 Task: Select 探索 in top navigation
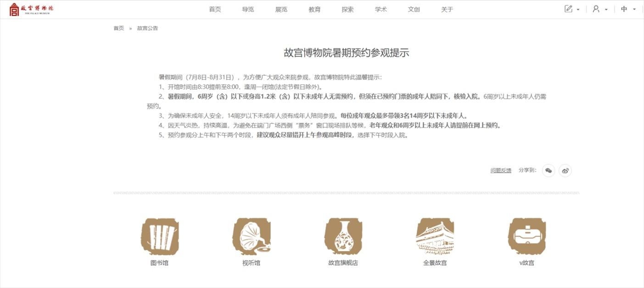click(x=347, y=10)
